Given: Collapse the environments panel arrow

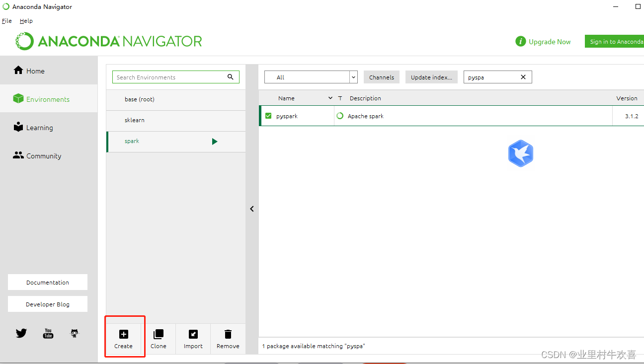Looking at the screenshot, I should tap(252, 209).
